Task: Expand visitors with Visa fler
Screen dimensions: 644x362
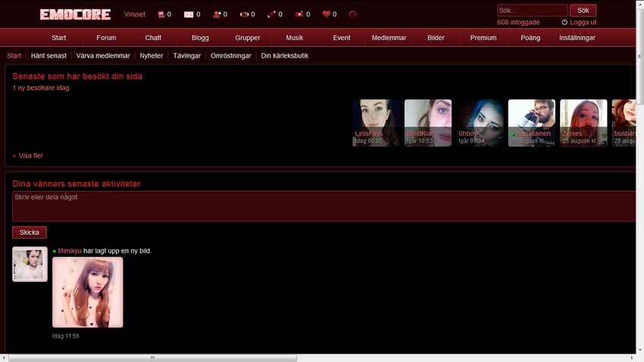Action: click(31, 156)
